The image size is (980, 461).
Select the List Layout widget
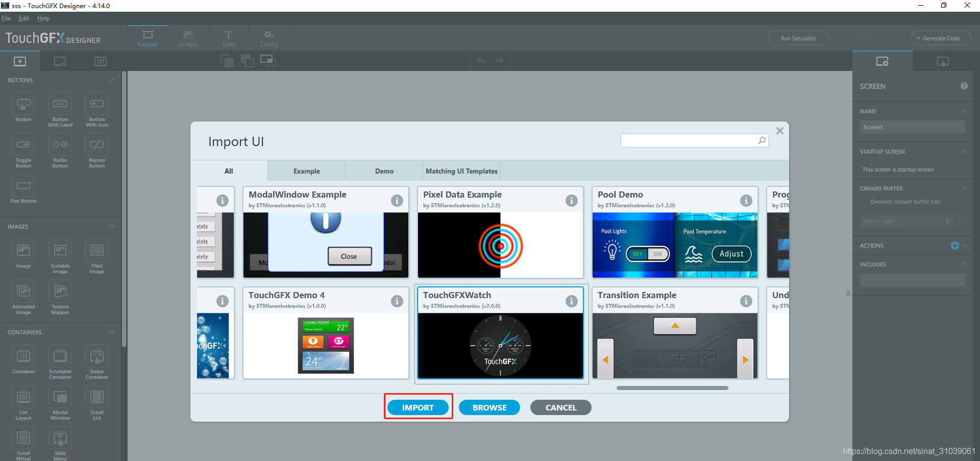23,397
